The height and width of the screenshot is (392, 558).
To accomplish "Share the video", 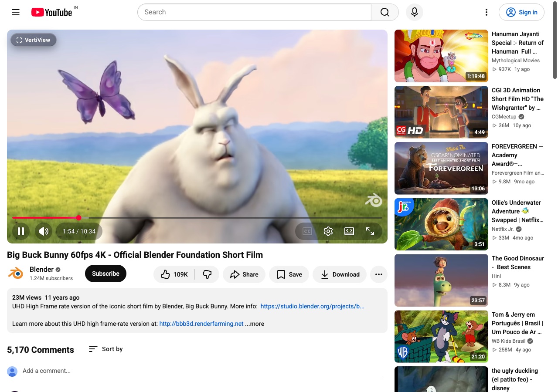I will [x=244, y=274].
